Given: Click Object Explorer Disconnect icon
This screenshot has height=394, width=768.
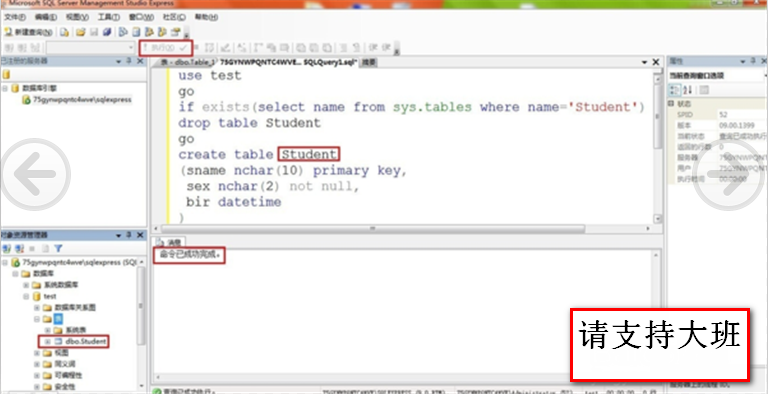Looking at the screenshot, I should pos(20,248).
